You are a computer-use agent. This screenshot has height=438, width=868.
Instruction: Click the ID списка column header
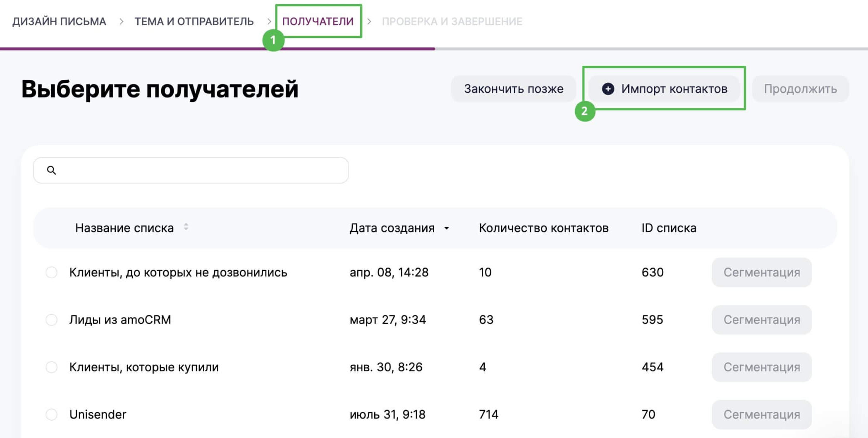coord(669,228)
